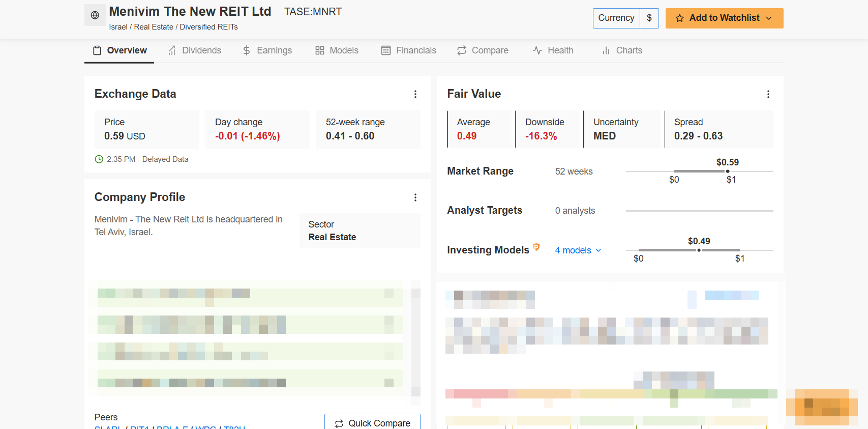This screenshot has height=429, width=868.
Task: Click the Menivim The New REIT Ltd heading
Action: click(190, 11)
